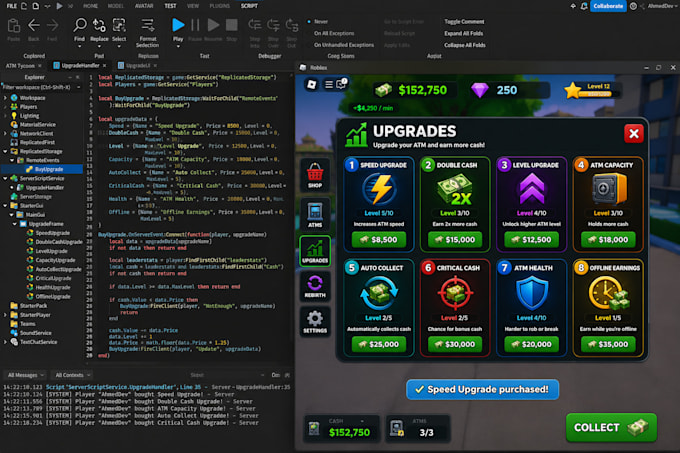Buy ATM Capacity for $18,000
Viewport: 680px width, 453px height.
pyautogui.click(x=608, y=240)
